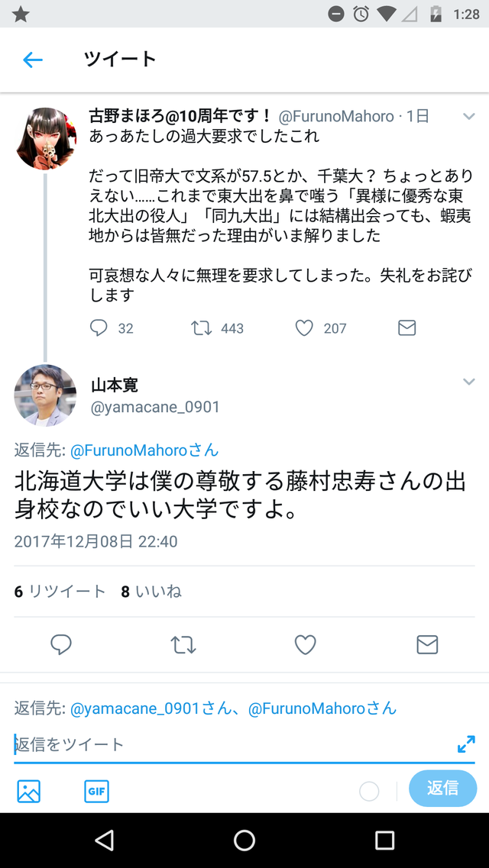
Task: Reply to FurunoMahoro's tweet with 32 replies
Action: pyautogui.click(x=99, y=328)
